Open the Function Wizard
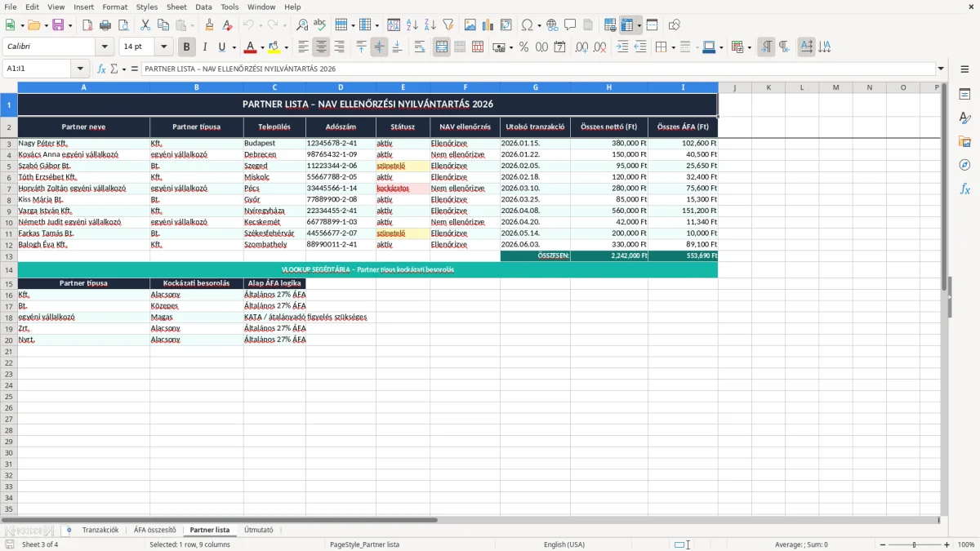The image size is (980, 551). [102, 69]
